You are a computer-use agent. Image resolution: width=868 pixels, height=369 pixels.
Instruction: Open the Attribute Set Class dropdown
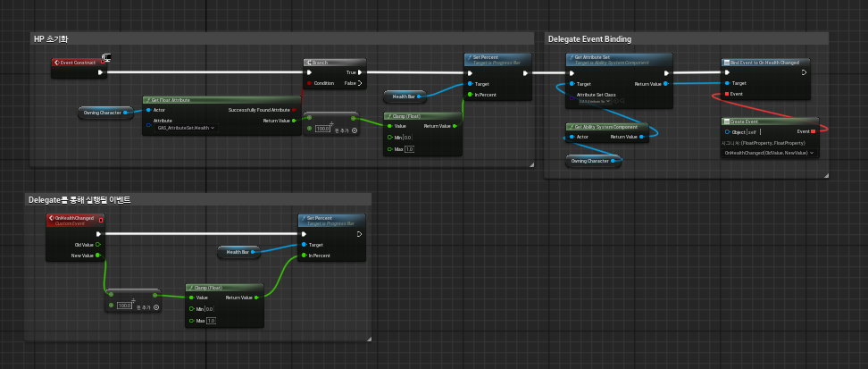click(x=594, y=101)
